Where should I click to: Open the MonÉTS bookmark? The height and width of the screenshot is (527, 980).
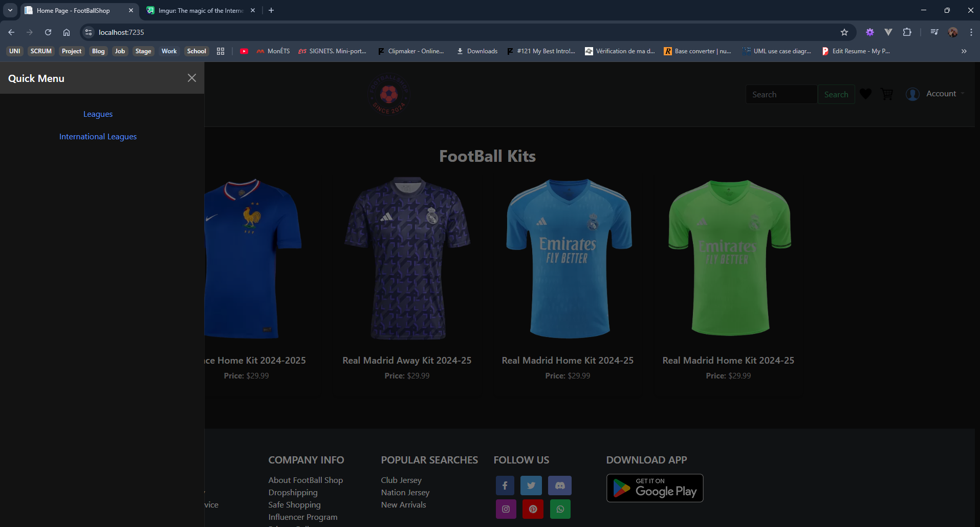(273, 51)
